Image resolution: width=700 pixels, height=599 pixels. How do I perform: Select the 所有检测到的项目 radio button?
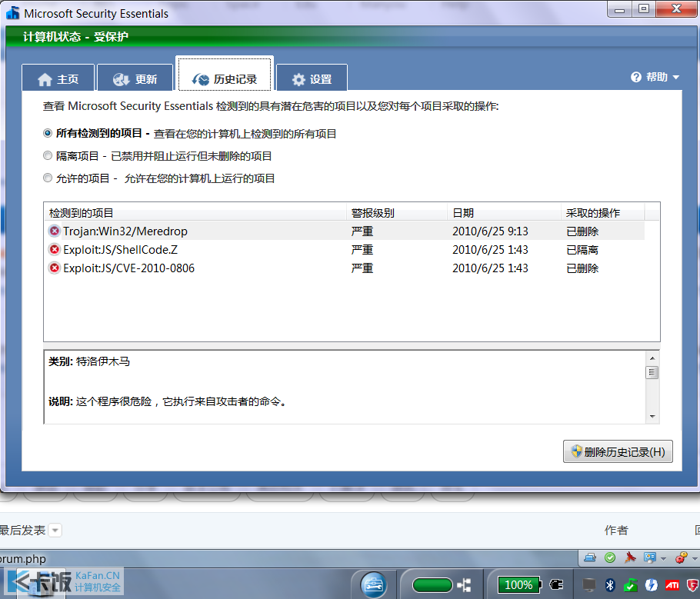pyautogui.click(x=48, y=133)
